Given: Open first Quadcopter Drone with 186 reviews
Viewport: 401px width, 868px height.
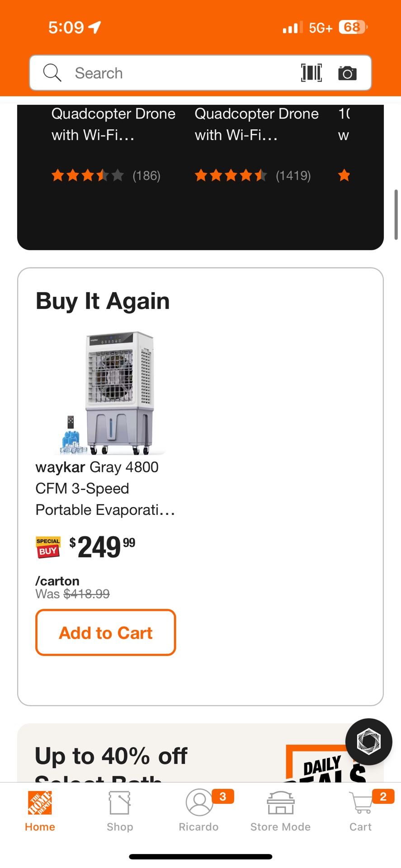Looking at the screenshot, I should tap(113, 124).
